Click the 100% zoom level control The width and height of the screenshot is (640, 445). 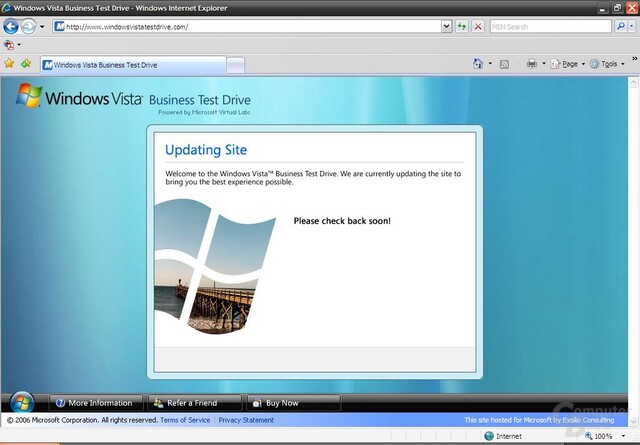pos(599,436)
